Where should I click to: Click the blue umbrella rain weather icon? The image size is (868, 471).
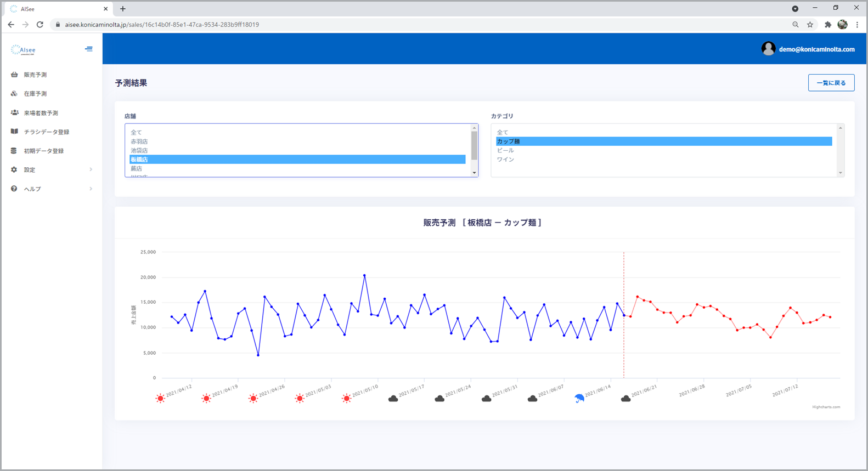point(579,399)
